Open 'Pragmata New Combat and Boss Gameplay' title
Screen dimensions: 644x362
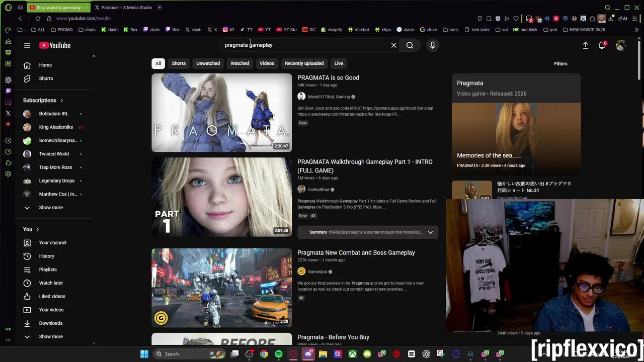pyautogui.click(x=356, y=253)
